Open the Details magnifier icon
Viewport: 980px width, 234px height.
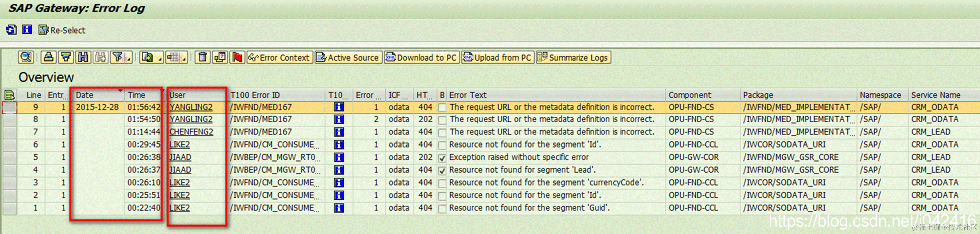(26, 57)
